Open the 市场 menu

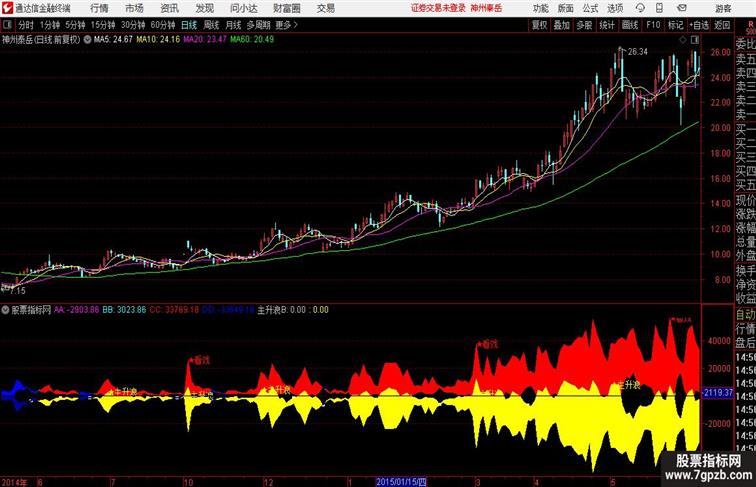click(x=134, y=8)
